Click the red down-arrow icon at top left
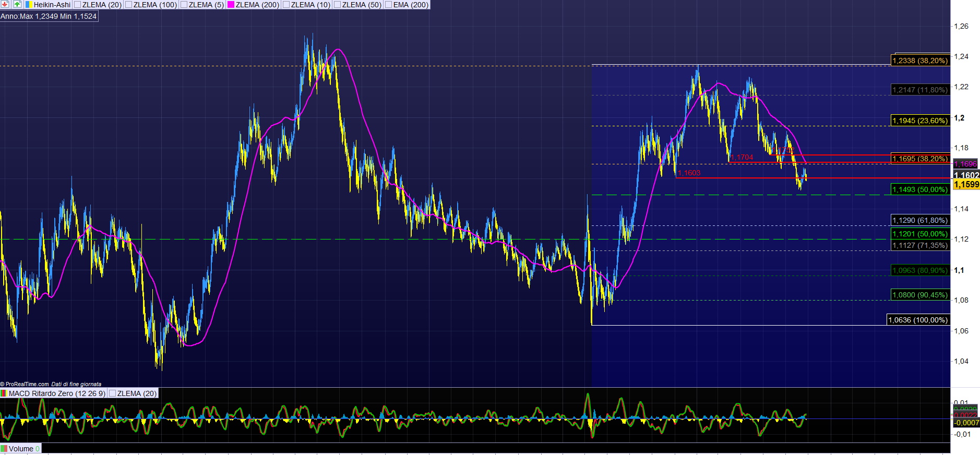 pos(5,4)
